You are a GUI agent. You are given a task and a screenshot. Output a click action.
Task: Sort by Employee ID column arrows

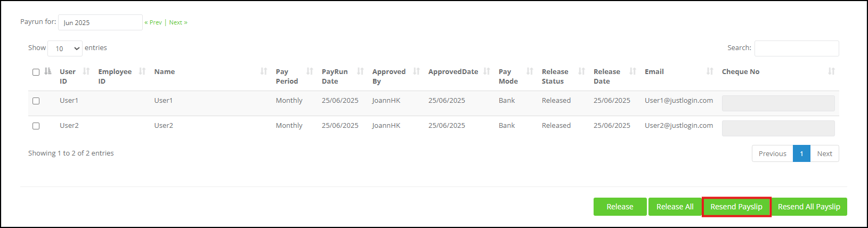pos(142,71)
